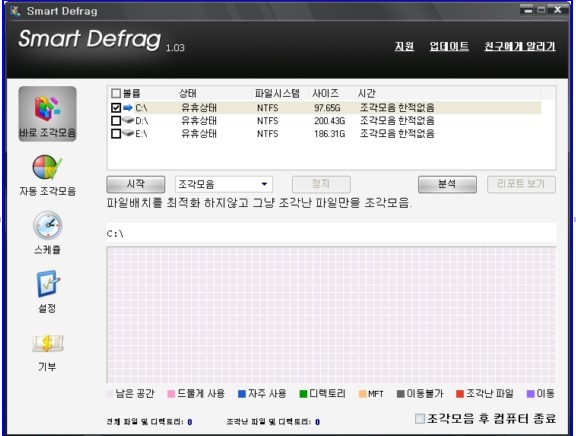Click the D:\ drive disk icon
The image size is (576, 436).
[x=127, y=120]
